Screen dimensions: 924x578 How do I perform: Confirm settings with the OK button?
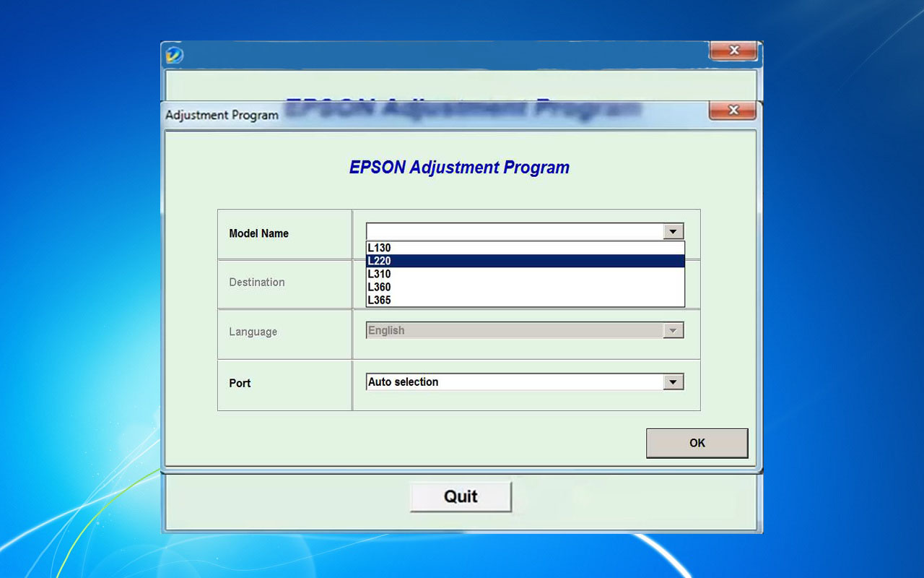697,443
